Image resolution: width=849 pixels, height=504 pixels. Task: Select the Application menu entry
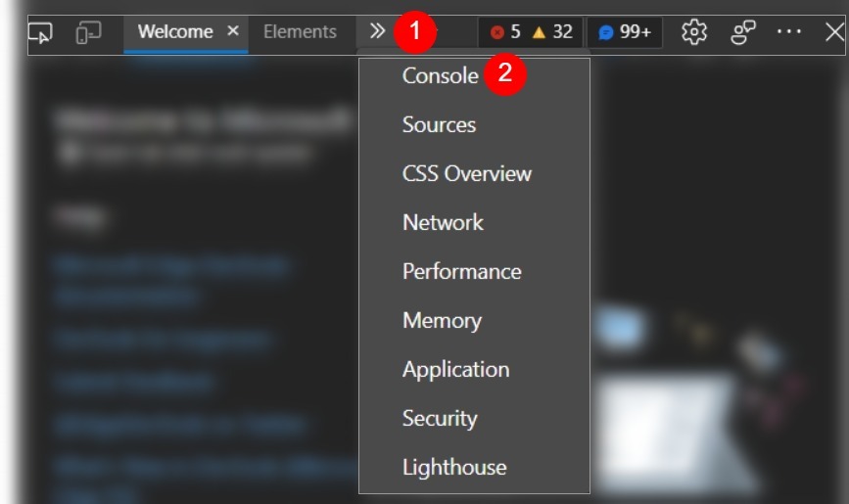455,369
